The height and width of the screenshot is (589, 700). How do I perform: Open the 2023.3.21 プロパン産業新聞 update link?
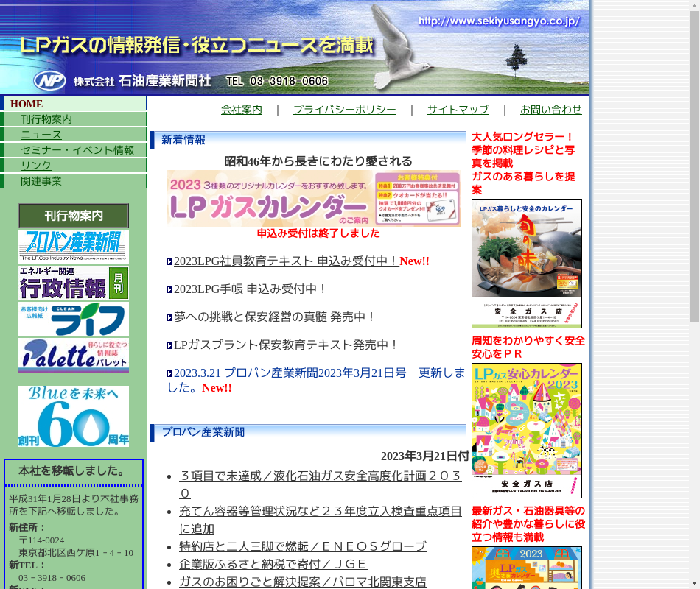[x=315, y=380]
